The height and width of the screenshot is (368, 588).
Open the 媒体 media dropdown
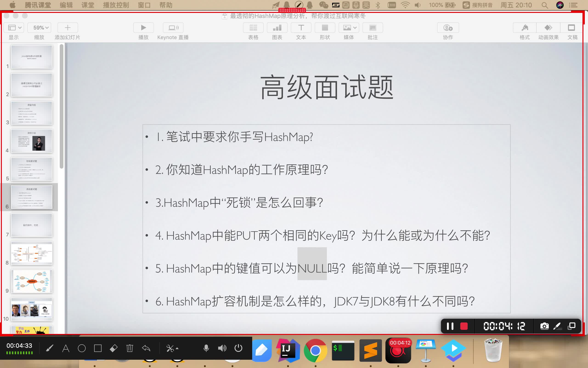pyautogui.click(x=349, y=28)
